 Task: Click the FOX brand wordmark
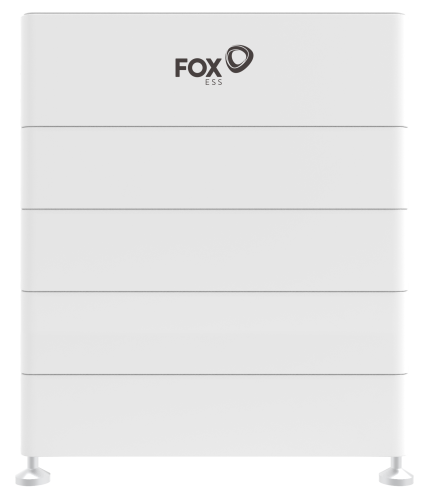tap(198, 68)
